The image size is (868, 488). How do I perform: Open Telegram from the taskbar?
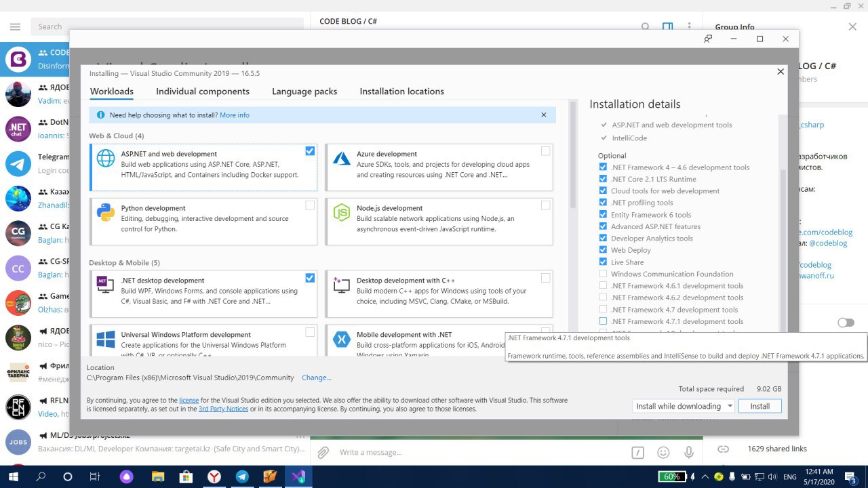[242, 476]
